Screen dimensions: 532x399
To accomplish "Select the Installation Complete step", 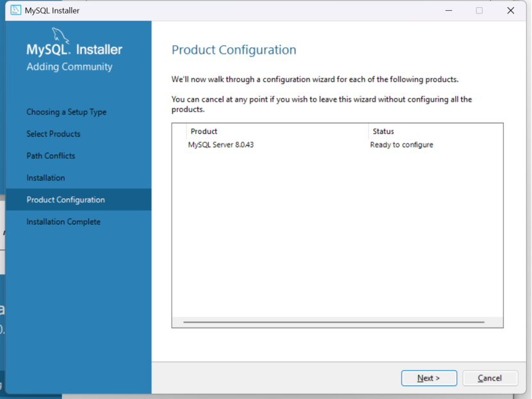I will tap(63, 221).
